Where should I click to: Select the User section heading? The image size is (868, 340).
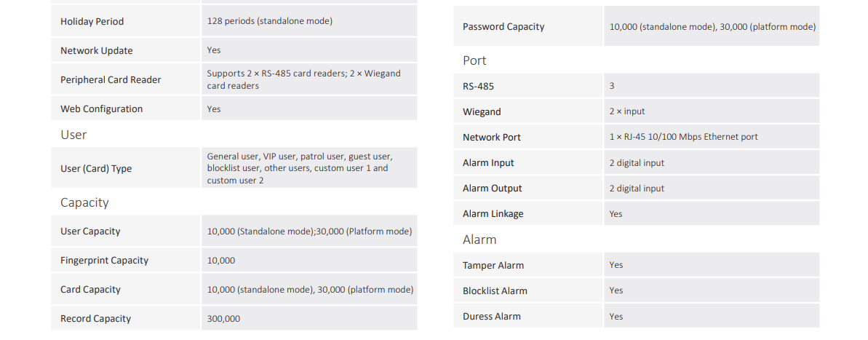click(x=73, y=135)
